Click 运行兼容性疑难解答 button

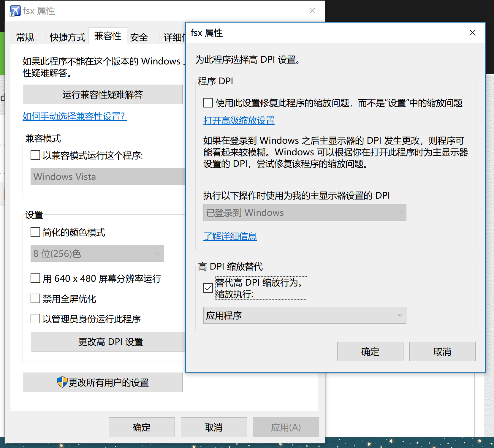tap(103, 94)
